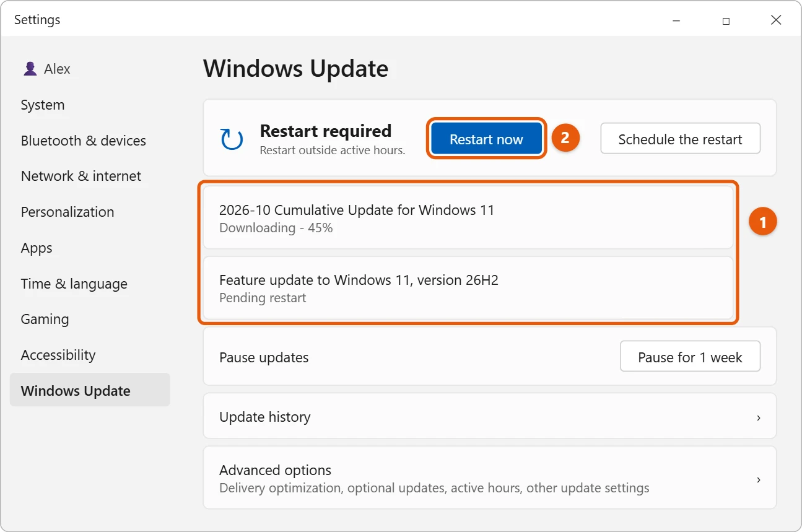
Task: Select Windows Update in the sidebar
Action: [x=90, y=391]
